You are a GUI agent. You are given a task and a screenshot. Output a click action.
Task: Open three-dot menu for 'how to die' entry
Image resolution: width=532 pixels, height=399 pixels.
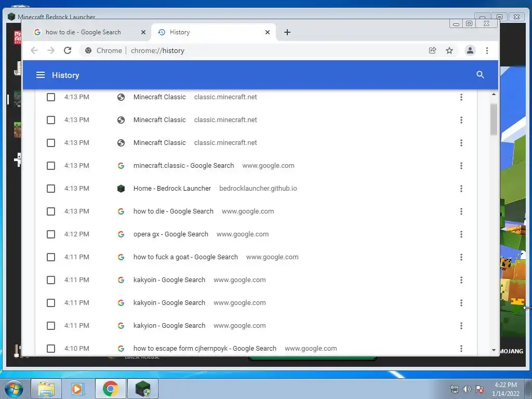[461, 211]
